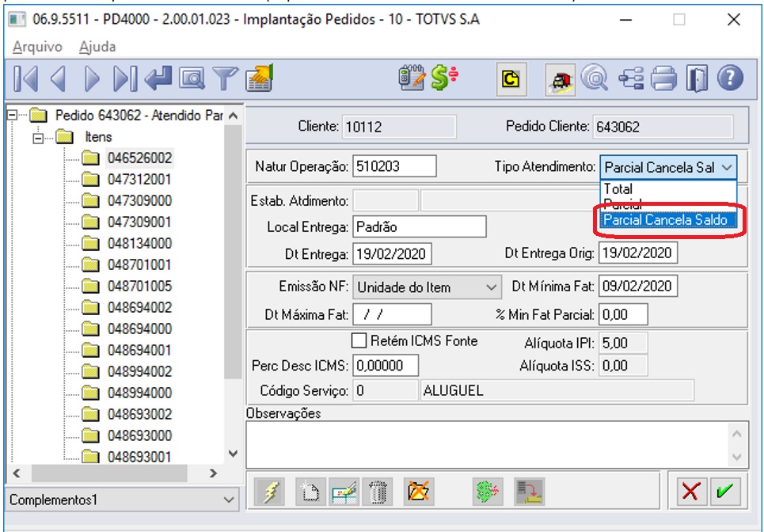
Task: Select item 048693002 in the tree
Action: 140,414
